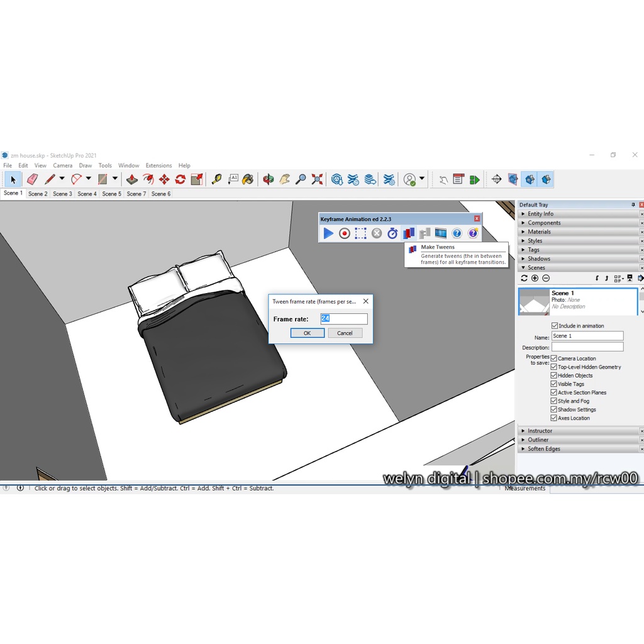Uncheck Include in animation checkbox
The height and width of the screenshot is (644, 644).
554,326
